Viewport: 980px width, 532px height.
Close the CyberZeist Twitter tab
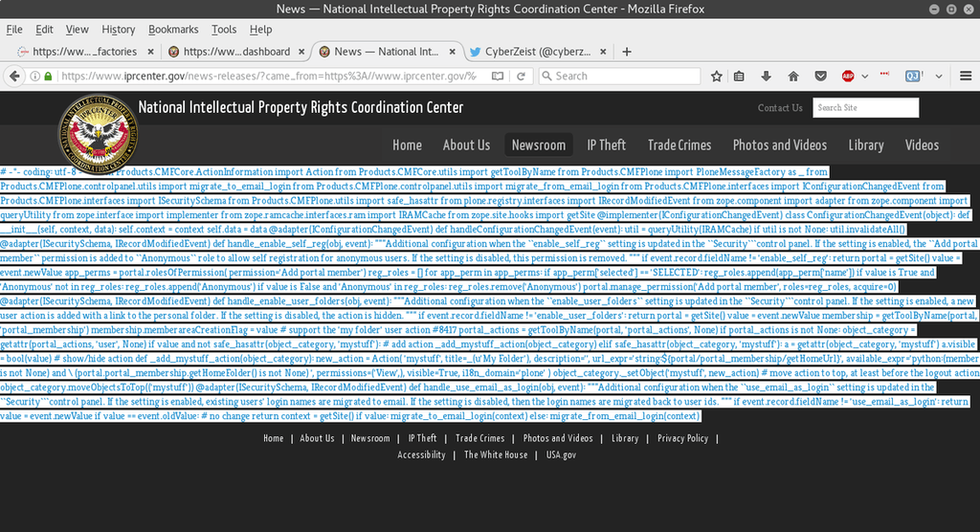click(603, 52)
